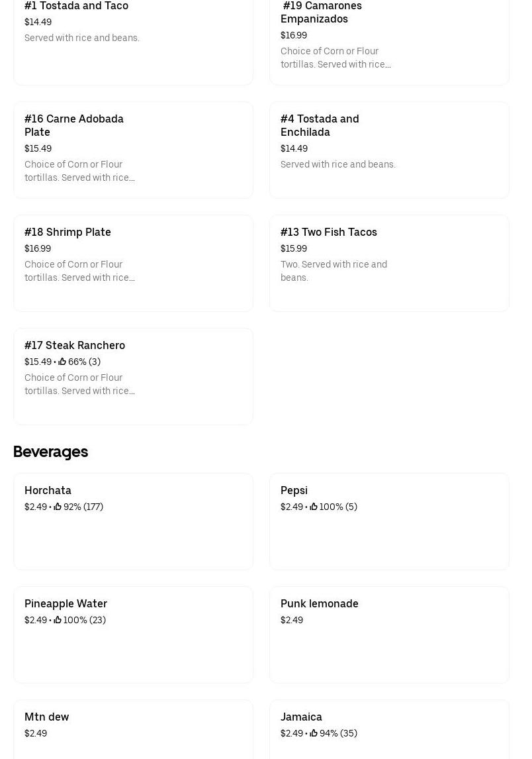The height and width of the screenshot is (759, 532).
Task: Select Mtn dew beverage
Action: click(x=133, y=729)
